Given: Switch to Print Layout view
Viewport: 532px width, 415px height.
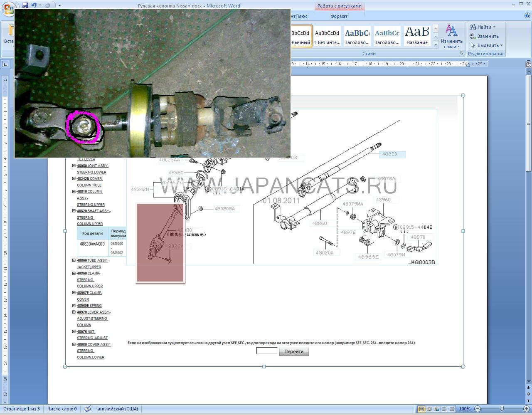Looking at the screenshot, I should pyautogui.click(x=421, y=409).
